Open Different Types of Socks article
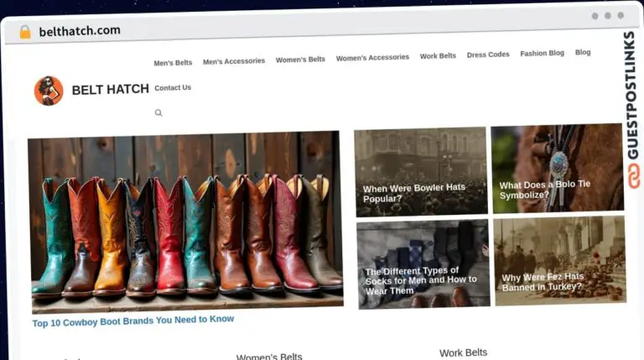The width and height of the screenshot is (644, 360). [x=420, y=280]
